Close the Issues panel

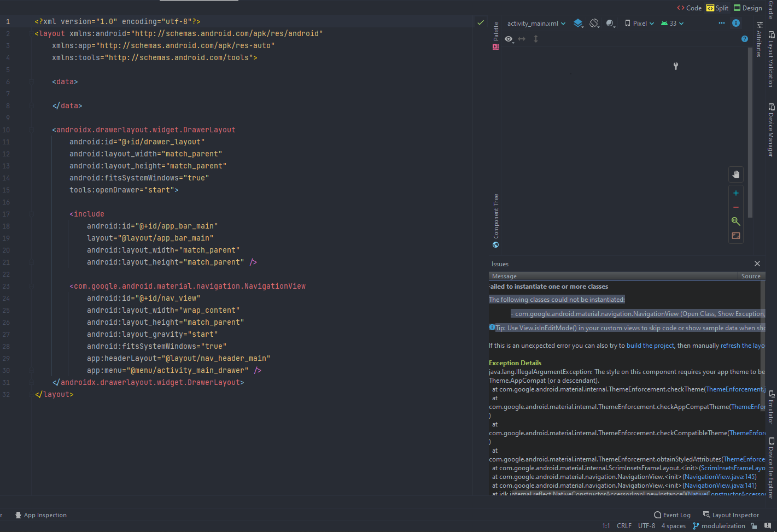pos(757,264)
